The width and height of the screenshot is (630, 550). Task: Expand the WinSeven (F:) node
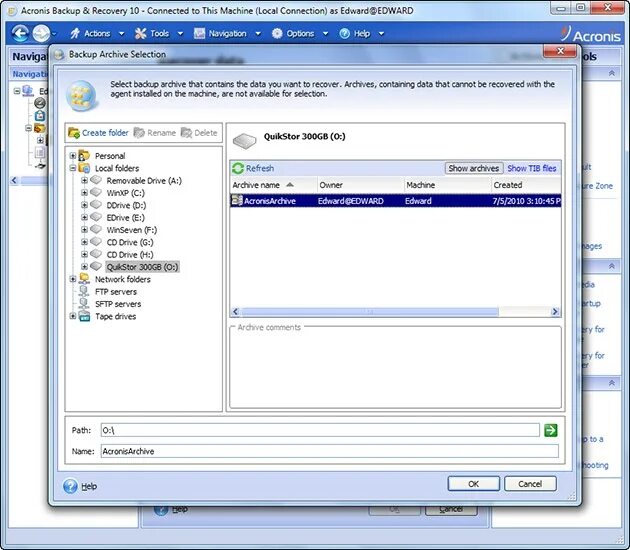pyautogui.click(x=84, y=230)
